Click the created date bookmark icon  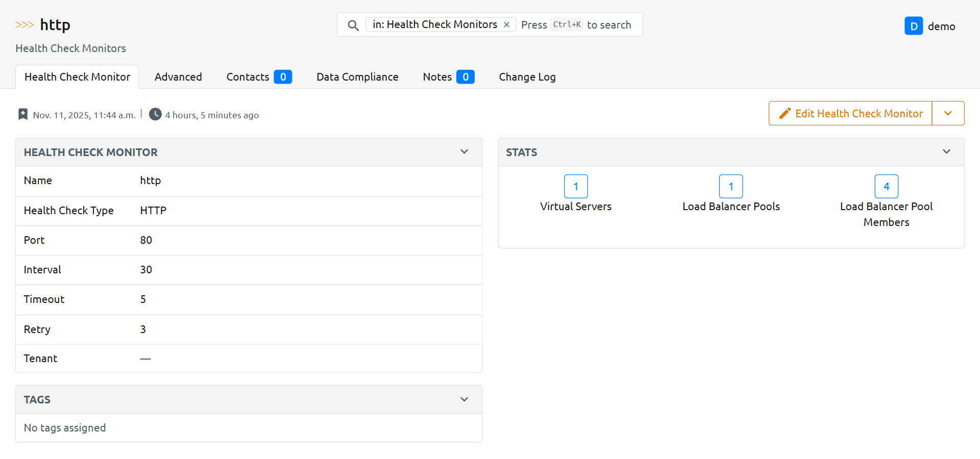(23, 114)
